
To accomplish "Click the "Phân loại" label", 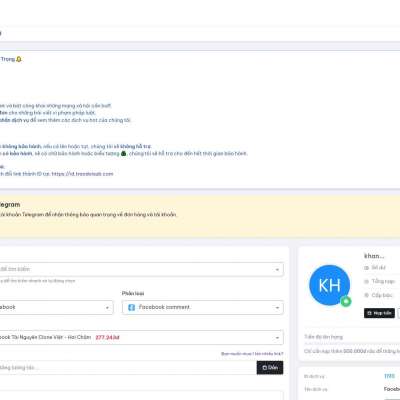I will (x=133, y=293).
